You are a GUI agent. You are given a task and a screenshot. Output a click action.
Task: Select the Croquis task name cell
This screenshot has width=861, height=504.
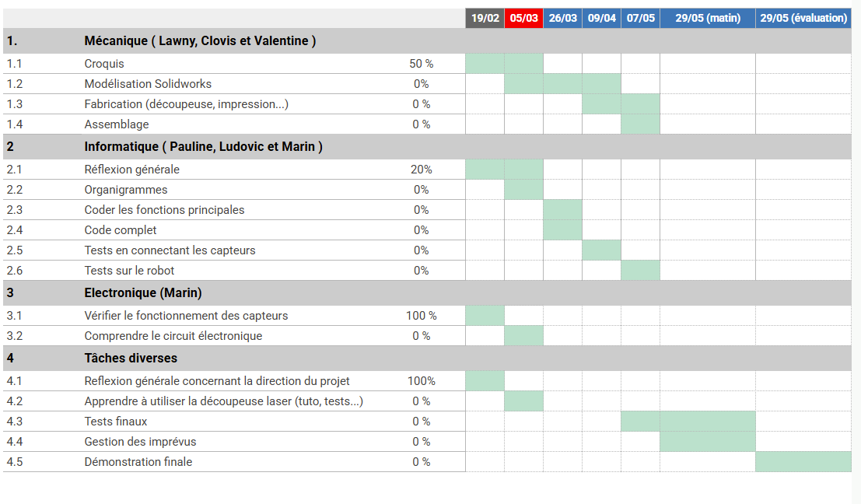click(104, 64)
